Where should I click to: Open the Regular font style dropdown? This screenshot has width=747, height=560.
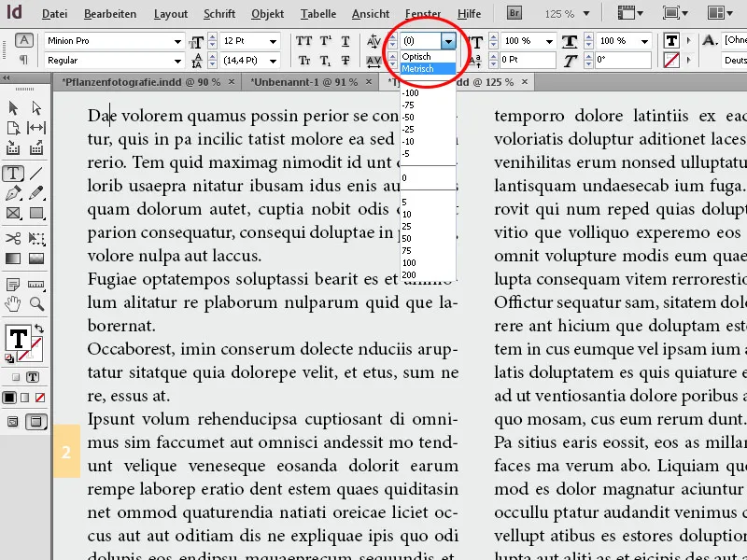point(177,61)
